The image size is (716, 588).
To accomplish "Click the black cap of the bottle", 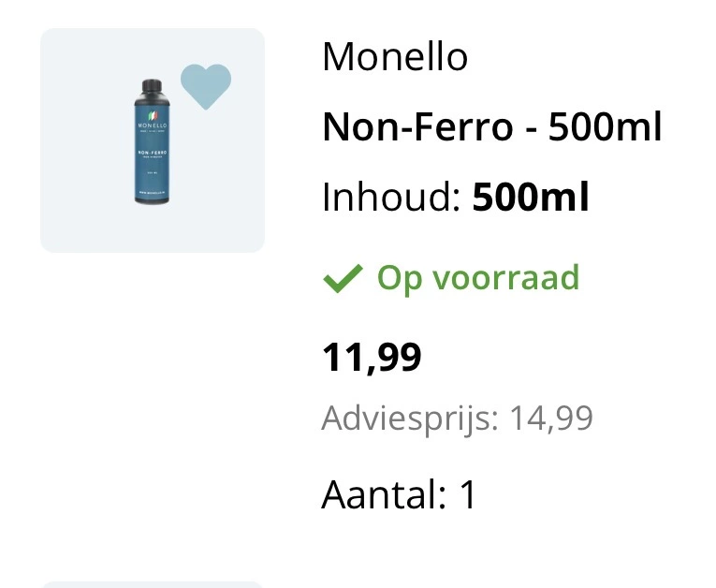I will tap(152, 86).
